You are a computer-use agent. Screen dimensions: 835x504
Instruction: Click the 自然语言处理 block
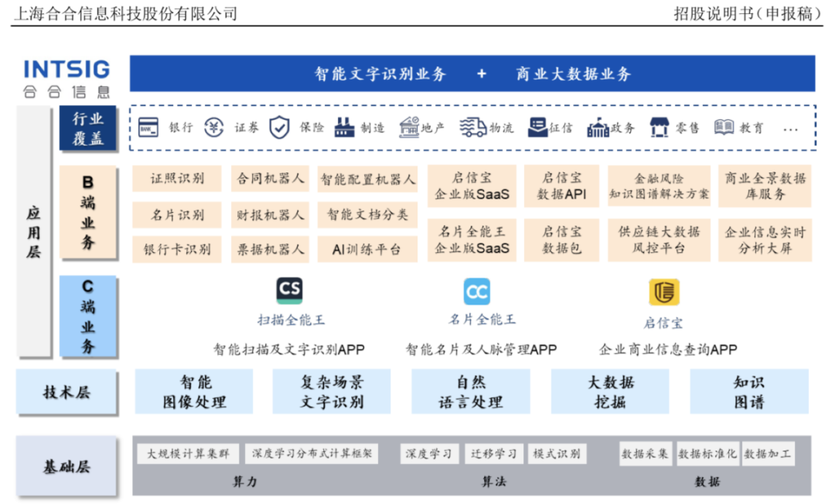(471, 392)
